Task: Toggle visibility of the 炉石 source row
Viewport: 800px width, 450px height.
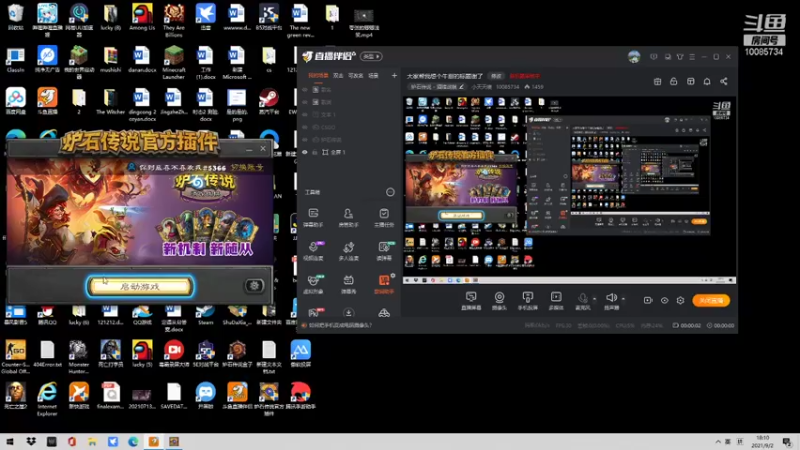Action: pyautogui.click(x=305, y=139)
